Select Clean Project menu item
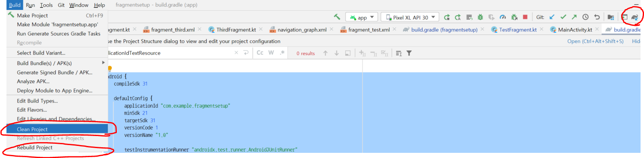644x158 pixels. (x=57, y=129)
